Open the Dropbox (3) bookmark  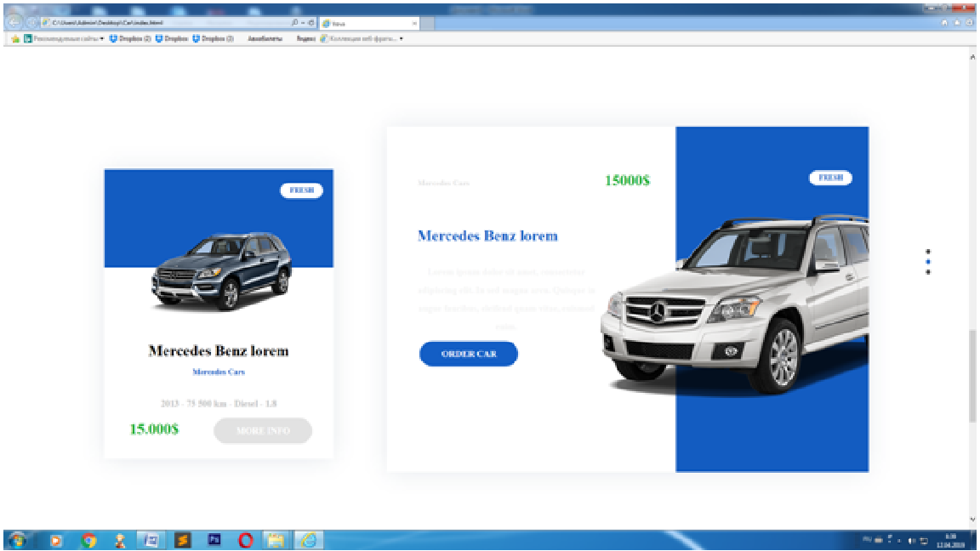click(213, 39)
